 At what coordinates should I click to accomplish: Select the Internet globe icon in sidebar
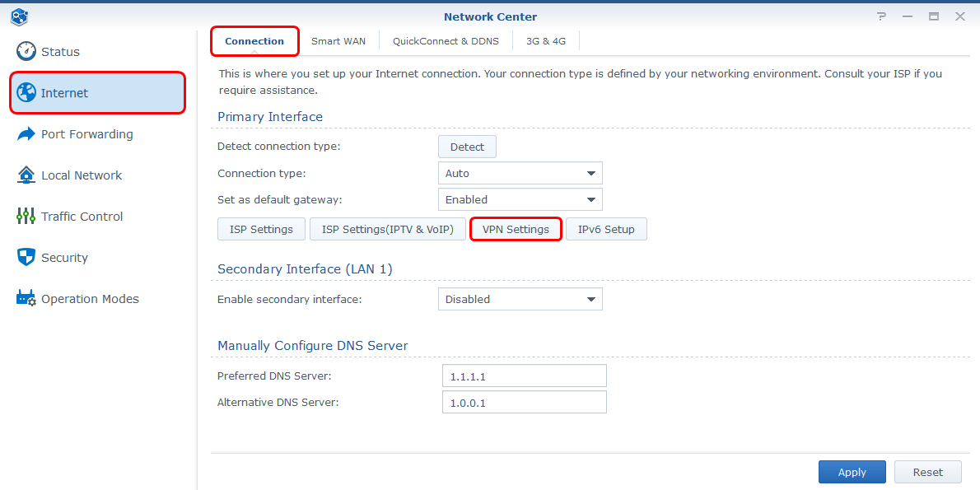tap(26, 92)
